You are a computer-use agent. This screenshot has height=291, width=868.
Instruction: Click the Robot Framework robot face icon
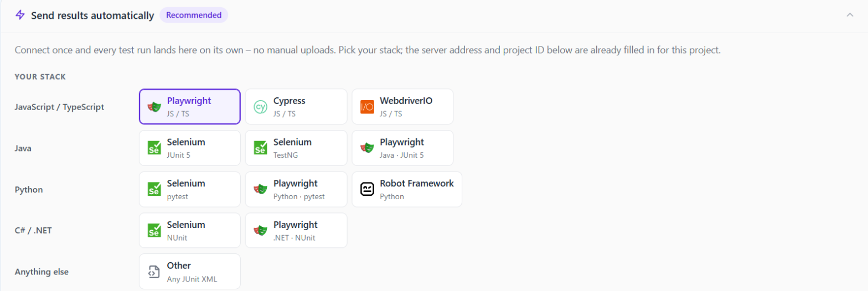[367, 189]
